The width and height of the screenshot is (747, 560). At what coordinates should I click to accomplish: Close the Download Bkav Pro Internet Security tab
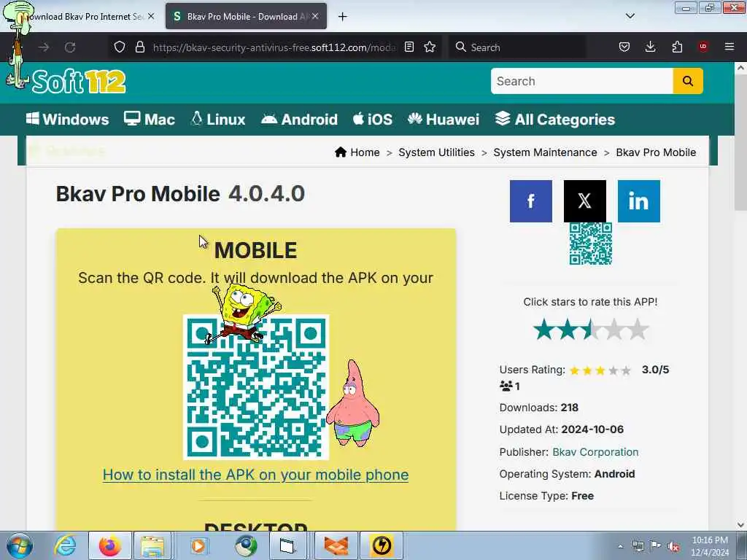point(151,16)
